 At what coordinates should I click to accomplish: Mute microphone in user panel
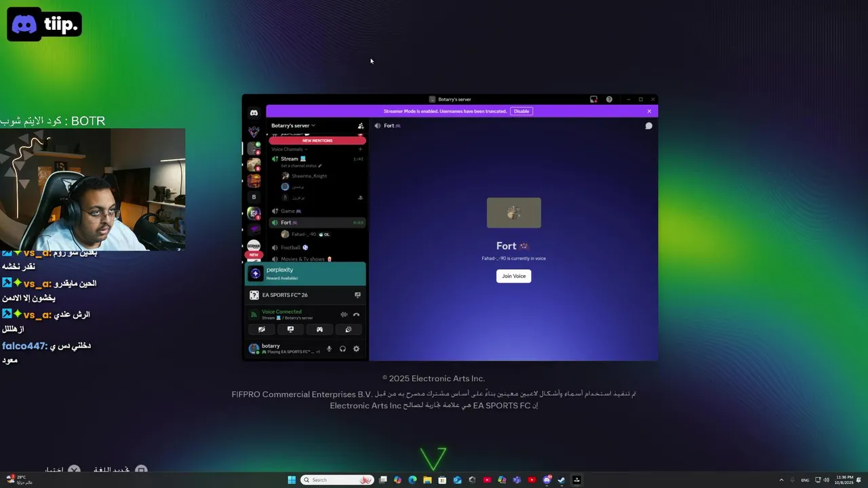[330, 348]
